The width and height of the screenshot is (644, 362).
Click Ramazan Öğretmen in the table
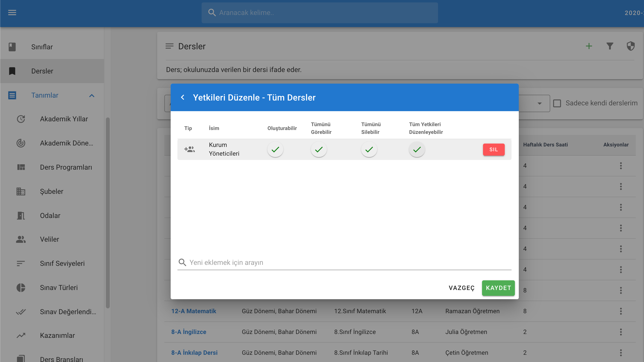[x=472, y=311]
